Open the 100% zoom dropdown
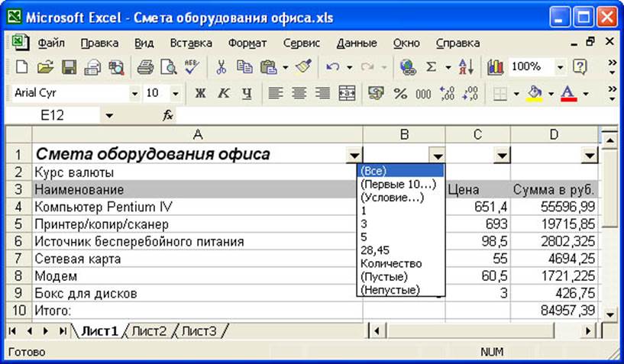 tap(561, 67)
